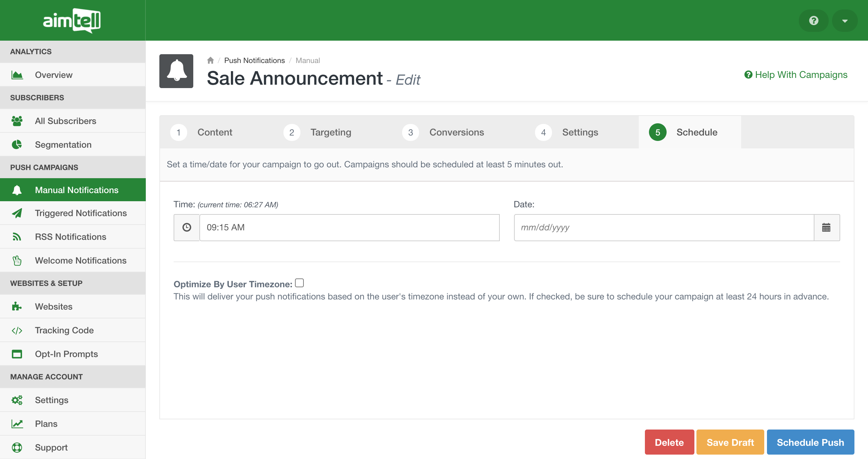Go to Segmentation pie chart item
868x459 pixels.
63,145
